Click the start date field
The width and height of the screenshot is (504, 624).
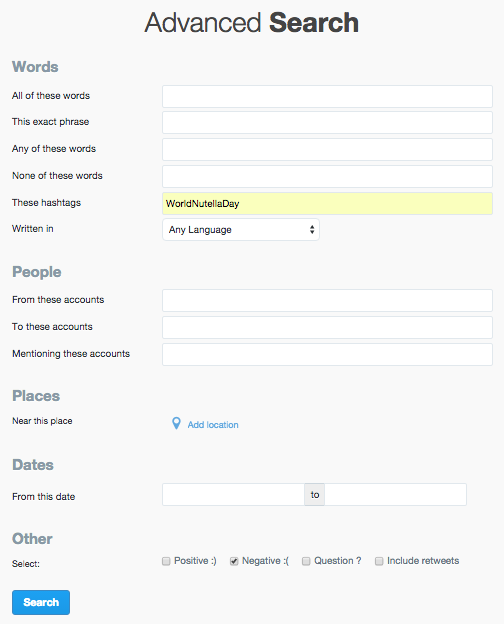(233, 495)
